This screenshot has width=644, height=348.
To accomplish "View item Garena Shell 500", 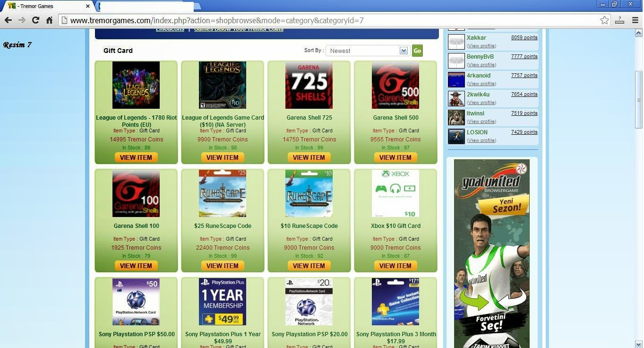I will (x=395, y=157).
